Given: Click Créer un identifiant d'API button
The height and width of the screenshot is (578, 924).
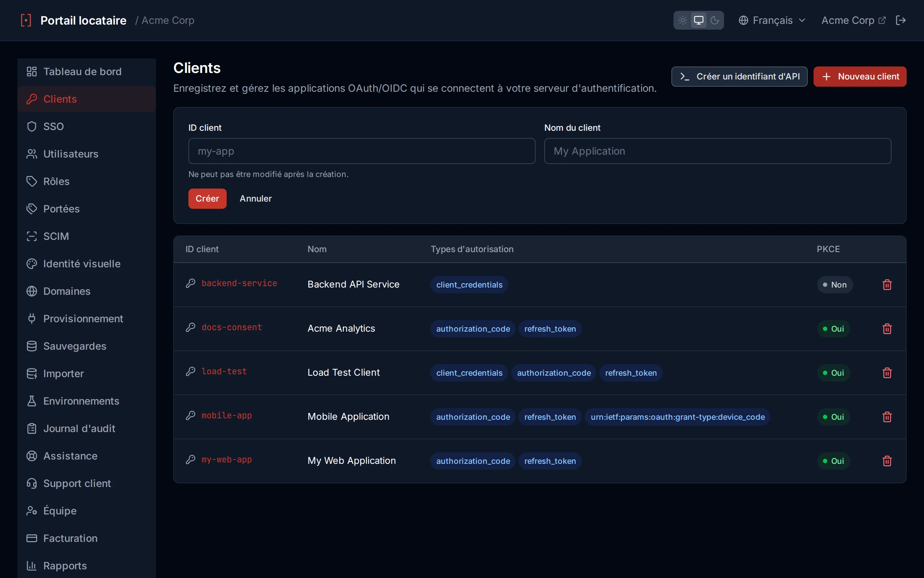Looking at the screenshot, I should [x=739, y=77].
